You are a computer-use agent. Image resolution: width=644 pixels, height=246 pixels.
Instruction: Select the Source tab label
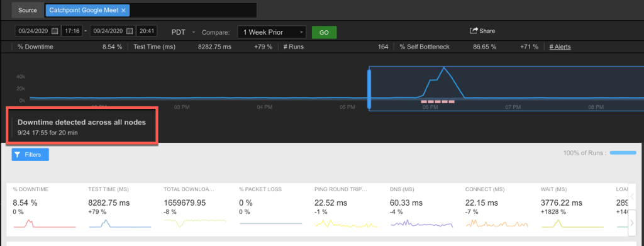[x=28, y=10]
